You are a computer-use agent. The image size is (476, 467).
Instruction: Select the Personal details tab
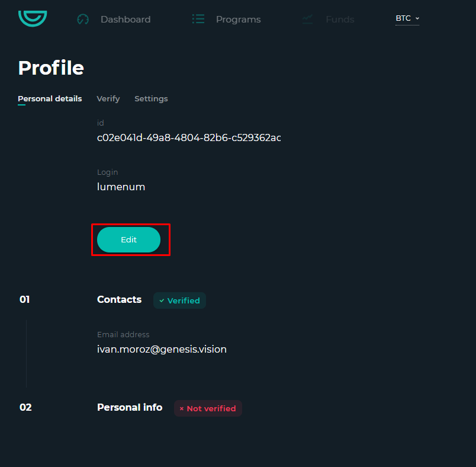tap(50, 99)
